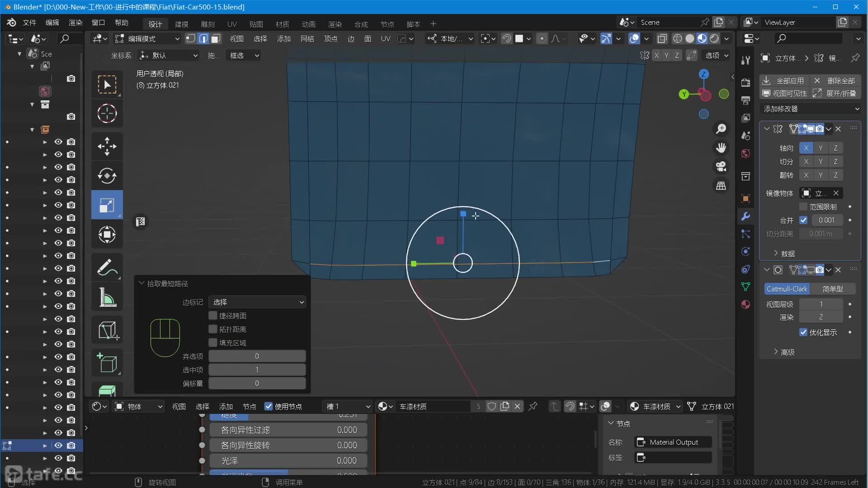This screenshot has width=868, height=488.
Task: Enable 范围限制 checkbox
Action: pos(803,206)
